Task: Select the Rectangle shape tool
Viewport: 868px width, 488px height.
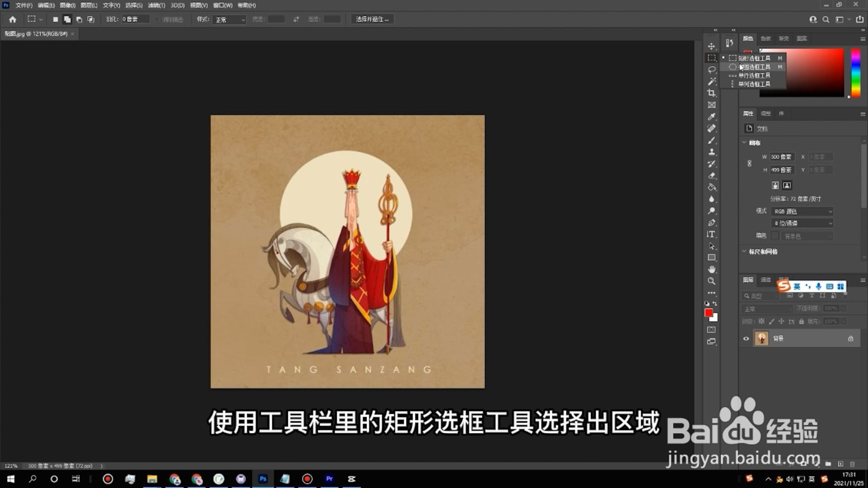Action: 711,258
